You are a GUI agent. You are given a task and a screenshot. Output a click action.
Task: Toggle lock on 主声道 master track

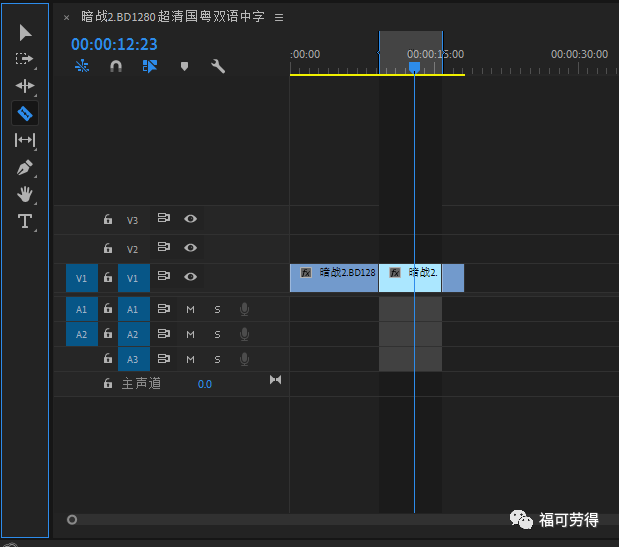coord(108,383)
